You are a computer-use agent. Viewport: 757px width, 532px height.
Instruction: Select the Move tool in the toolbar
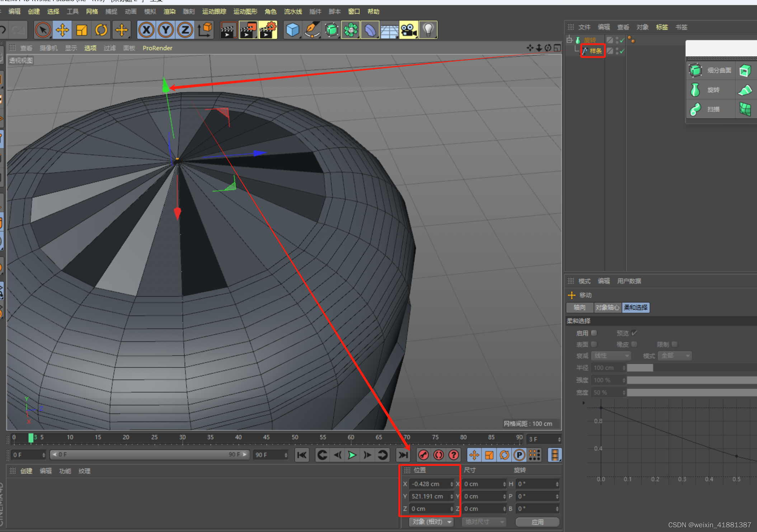tap(62, 30)
